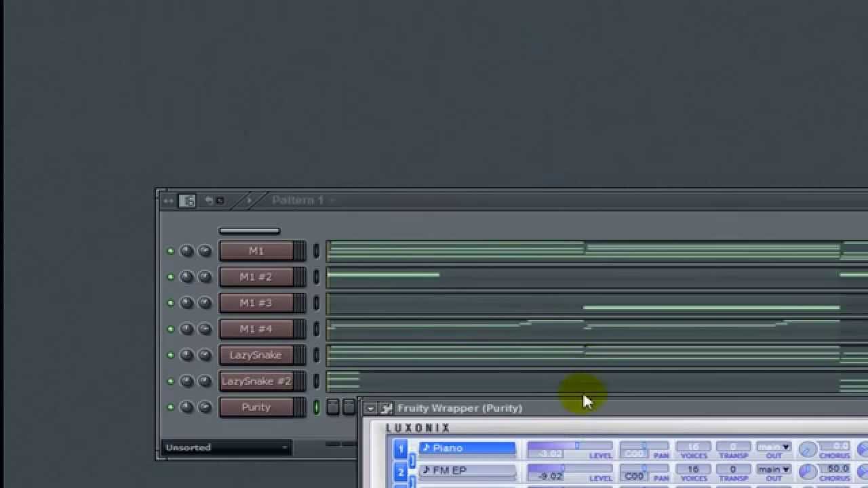The image size is (868, 488).
Task: Click the volume knob of M1 channel
Action: pos(204,251)
